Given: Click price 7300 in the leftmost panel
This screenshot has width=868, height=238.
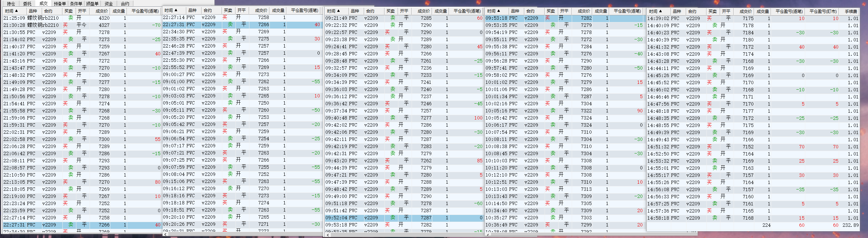Looking at the screenshot, I should pyautogui.click(x=104, y=139).
